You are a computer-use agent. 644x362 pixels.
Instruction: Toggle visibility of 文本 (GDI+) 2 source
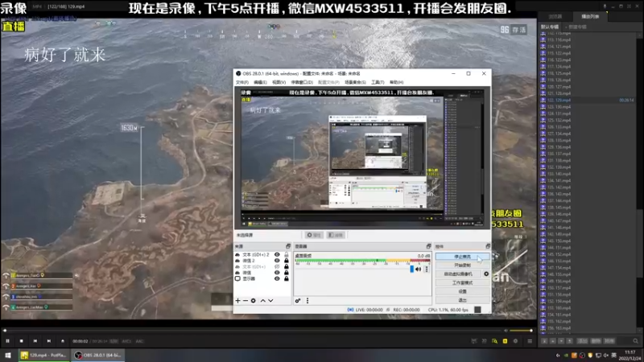(277, 255)
